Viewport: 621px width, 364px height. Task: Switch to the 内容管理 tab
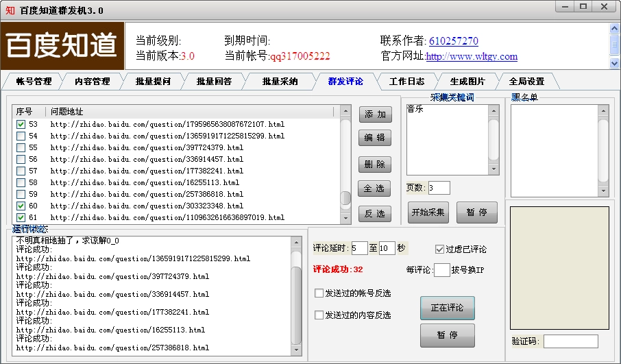point(93,81)
